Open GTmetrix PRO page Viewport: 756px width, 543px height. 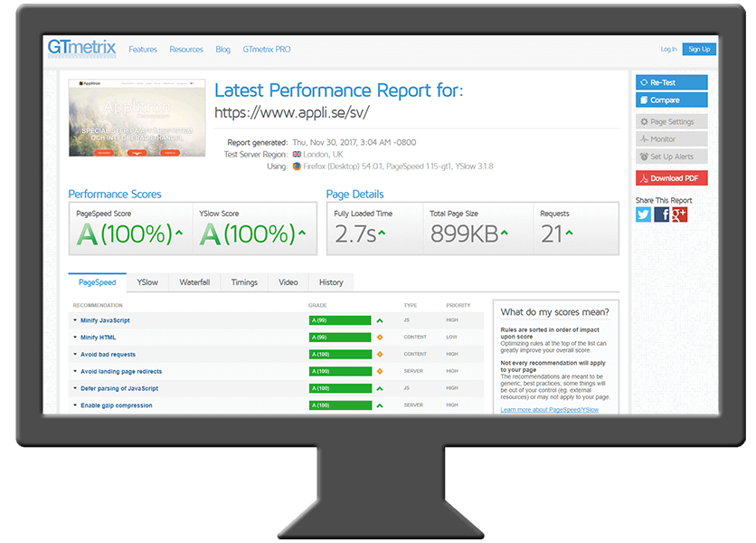pyautogui.click(x=267, y=49)
